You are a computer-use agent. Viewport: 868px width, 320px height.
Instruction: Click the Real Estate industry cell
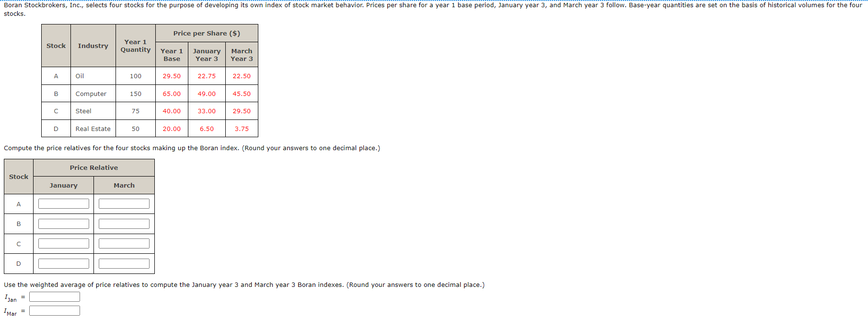(x=93, y=129)
